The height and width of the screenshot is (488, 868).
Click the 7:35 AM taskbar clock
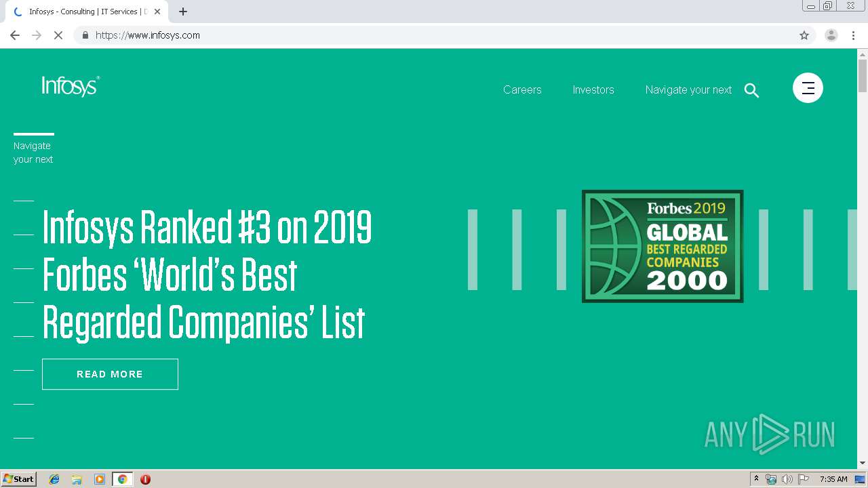[833, 479]
